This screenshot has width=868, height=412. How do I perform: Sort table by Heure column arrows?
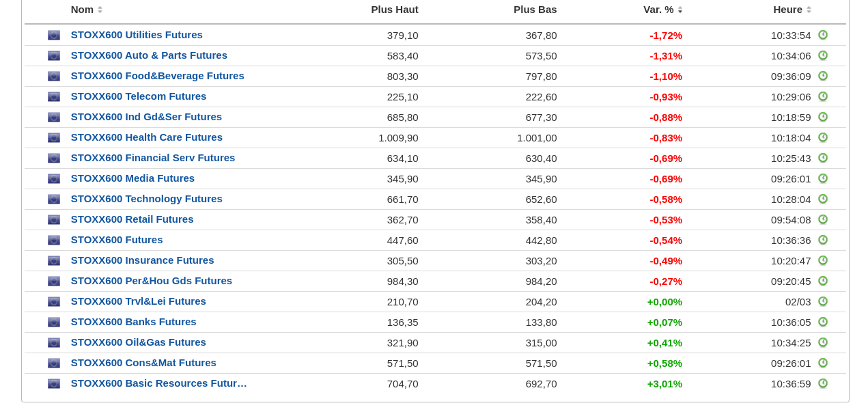809,10
